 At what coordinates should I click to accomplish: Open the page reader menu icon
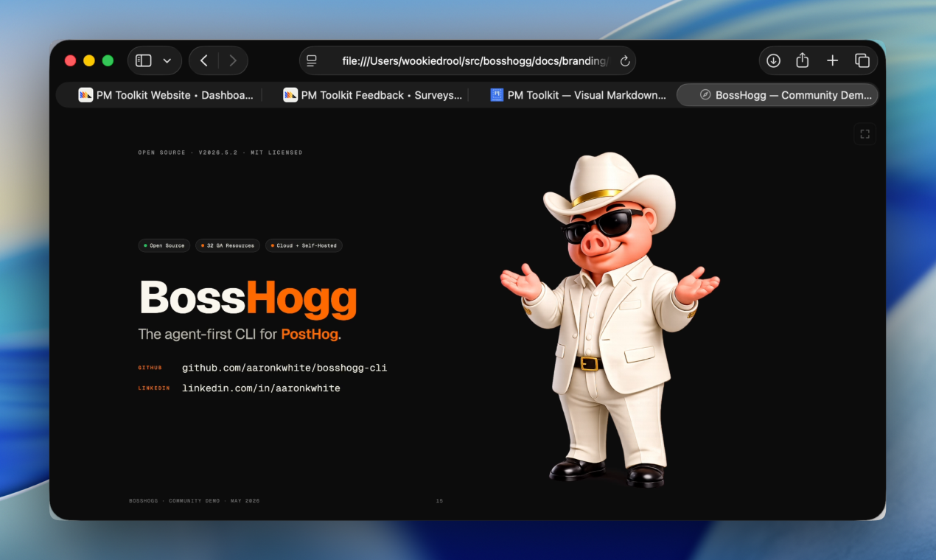point(312,60)
